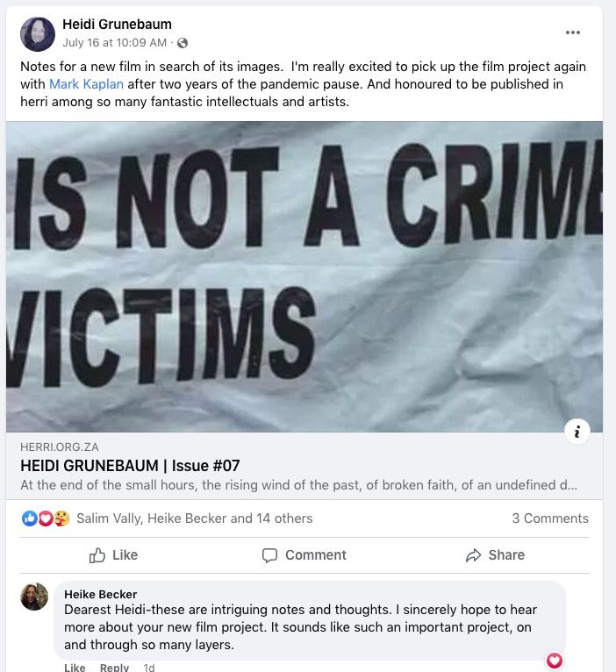Image resolution: width=616 pixels, height=672 pixels.
Task: Open the banner image link preview
Action: (x=304, y=276)
